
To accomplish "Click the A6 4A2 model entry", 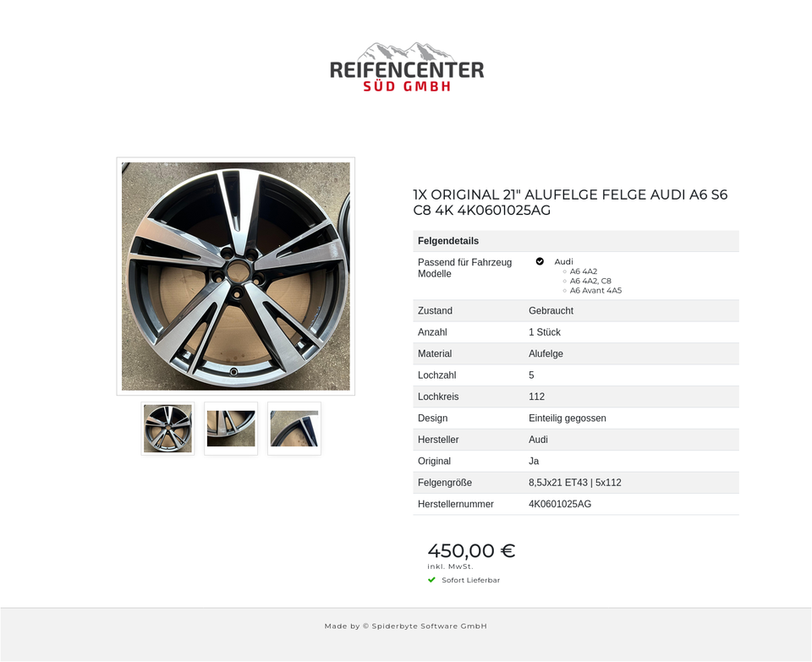I will (x=583, y=271).
